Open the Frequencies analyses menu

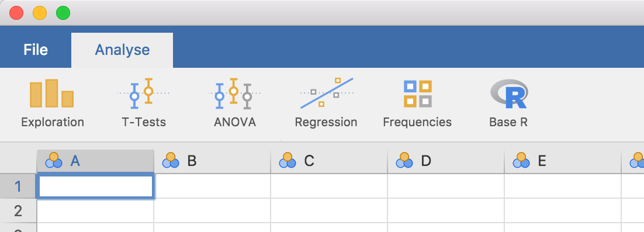[x=417, y=103]
